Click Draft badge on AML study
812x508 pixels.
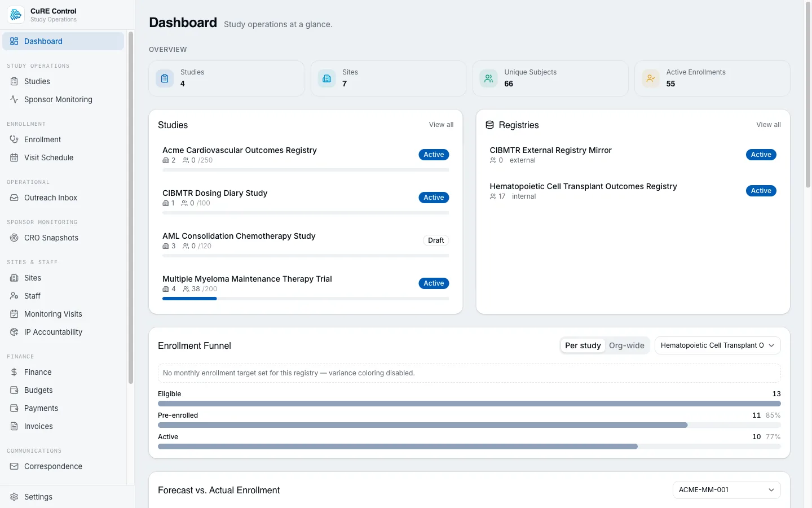(436, 240)
